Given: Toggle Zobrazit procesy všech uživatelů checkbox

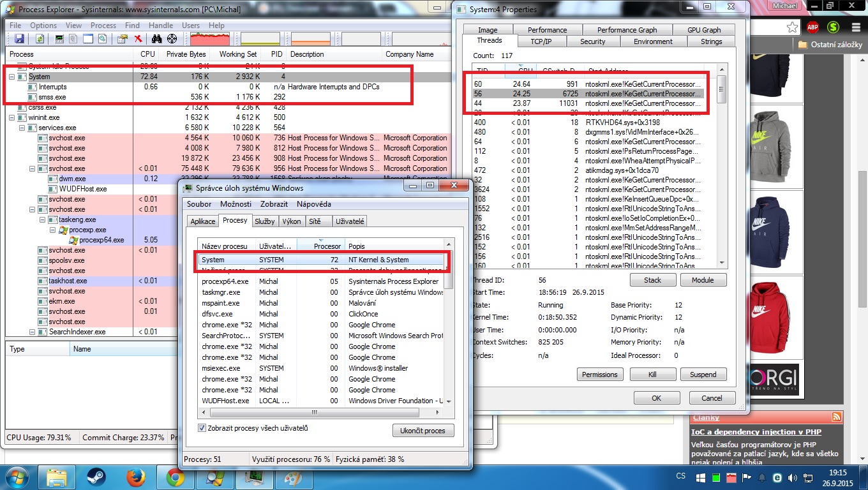Looking at the screenshot, I should (x=202, y=428).
